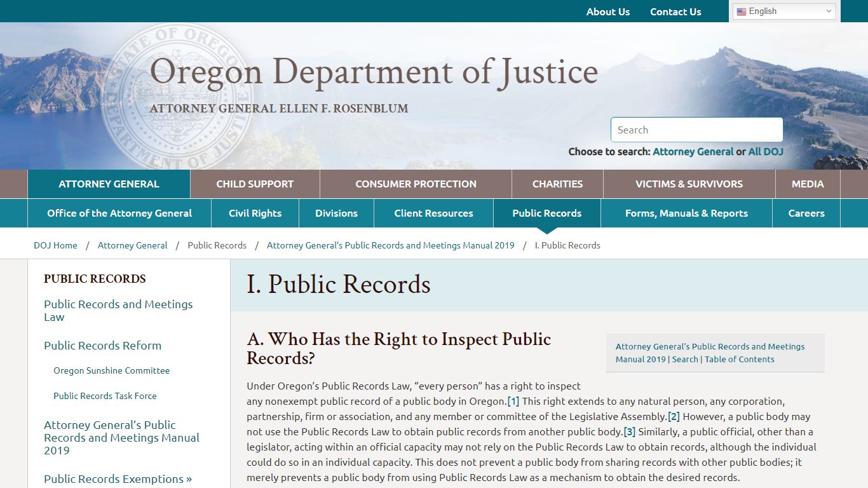
Task: Open Forms, Manuals & Reports submenu
Action: (x=686, y=213)
